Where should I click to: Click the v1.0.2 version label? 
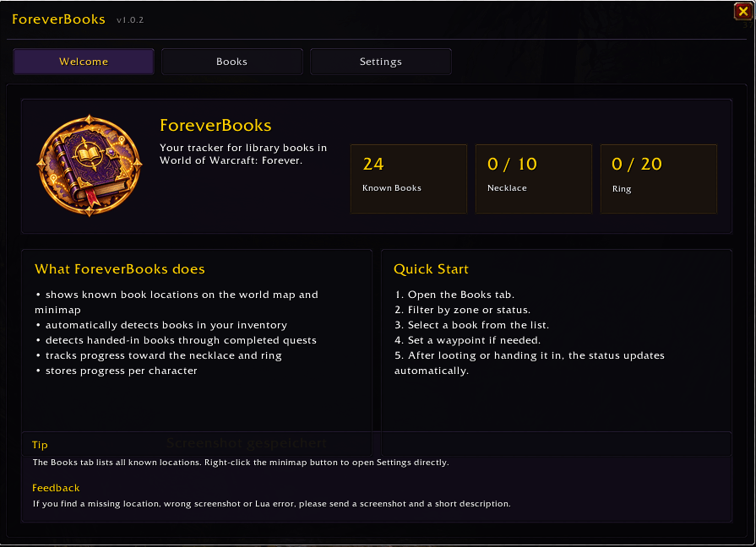click(x=130, y=20)
